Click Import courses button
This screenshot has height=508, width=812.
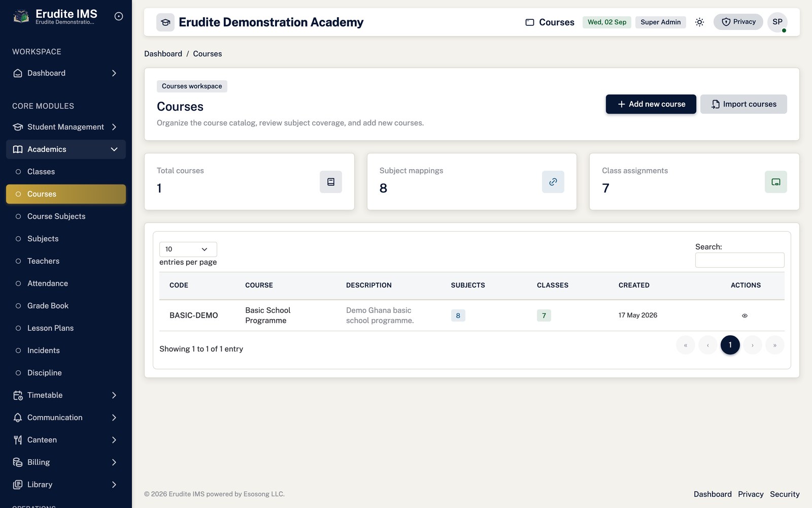coord(743,104)
